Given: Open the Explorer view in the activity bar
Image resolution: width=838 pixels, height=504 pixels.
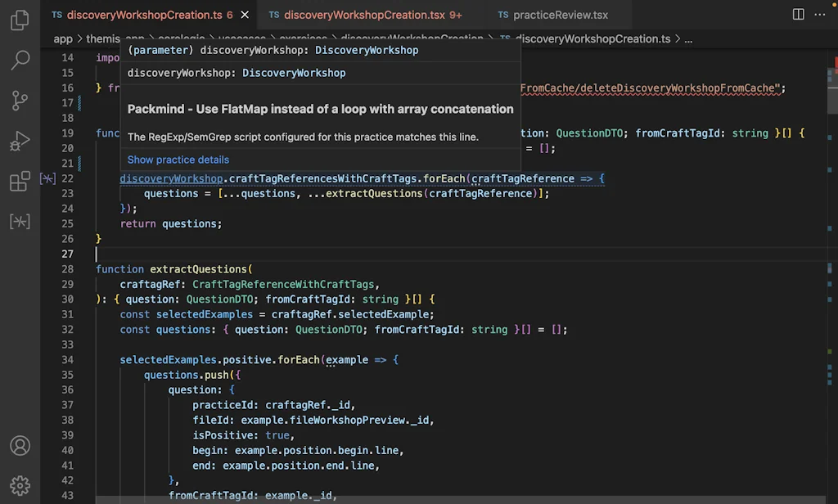Looking at the screenshot, I should click(x=20, y=20).
